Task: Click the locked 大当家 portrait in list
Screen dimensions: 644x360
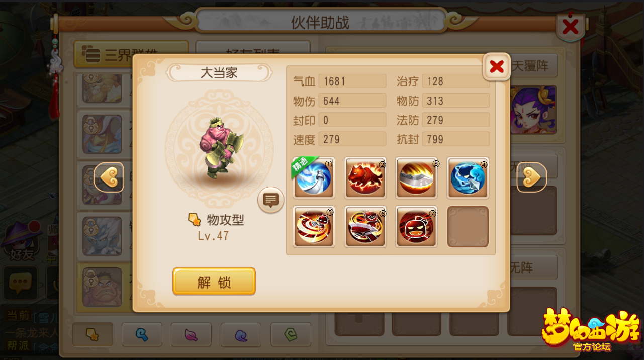Action: point(103,287)
